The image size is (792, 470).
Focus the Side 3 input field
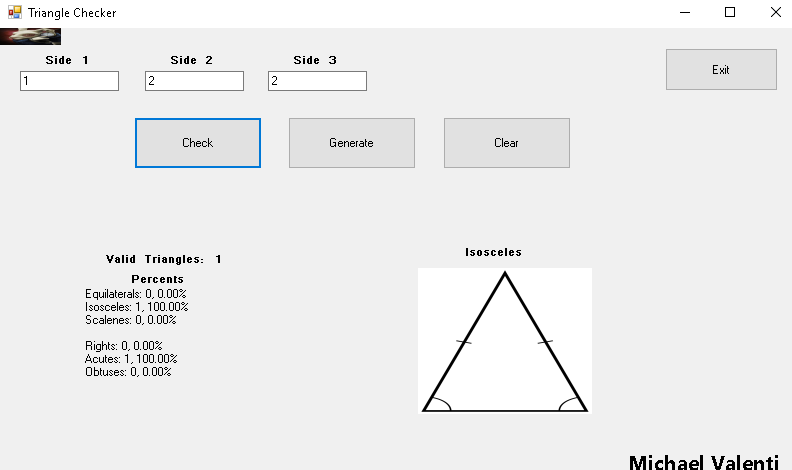(x=317, y=81)
